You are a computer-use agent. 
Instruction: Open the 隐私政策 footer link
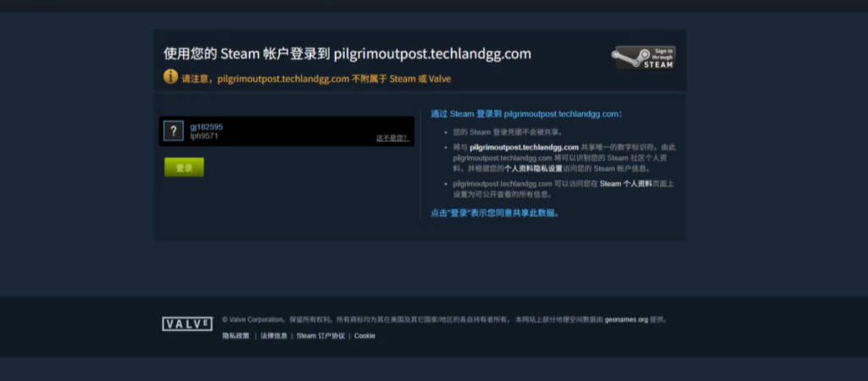[236, 335]
